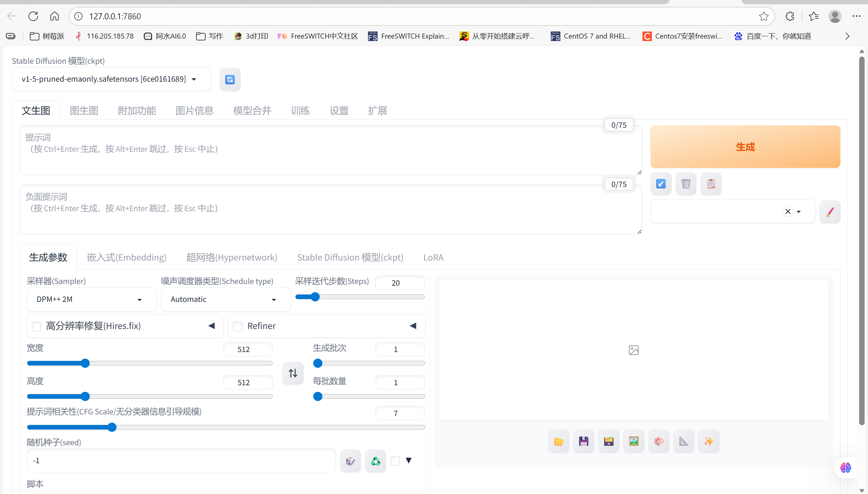
Task: Expand the Stable Diffusion checkpoint model dropdown
Action: pos(111,79)
